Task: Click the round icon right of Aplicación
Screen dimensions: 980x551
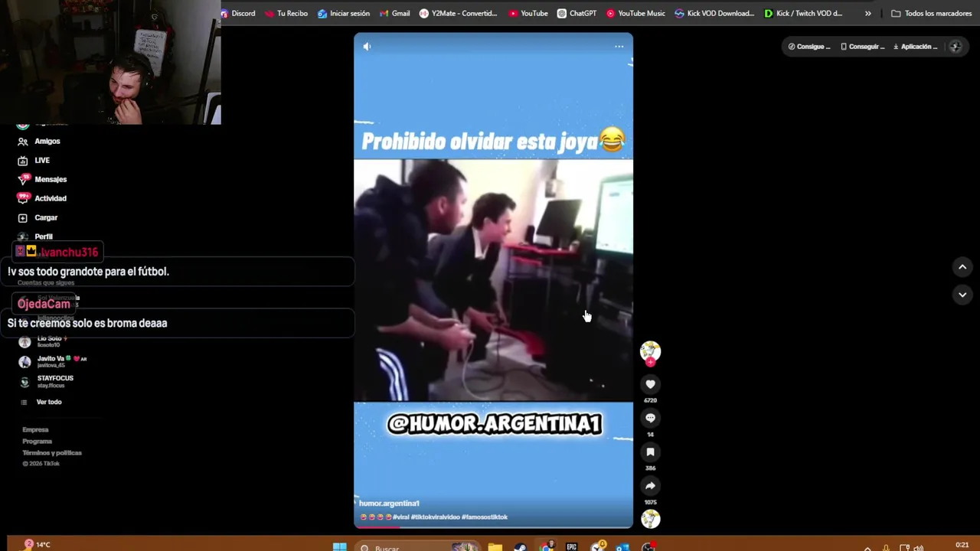Action: [x=955, y=47]
